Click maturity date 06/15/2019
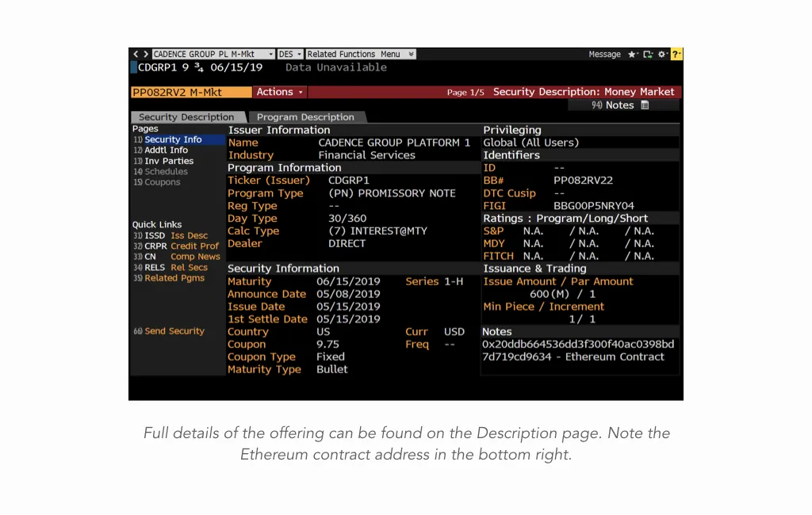 [348, 281]
